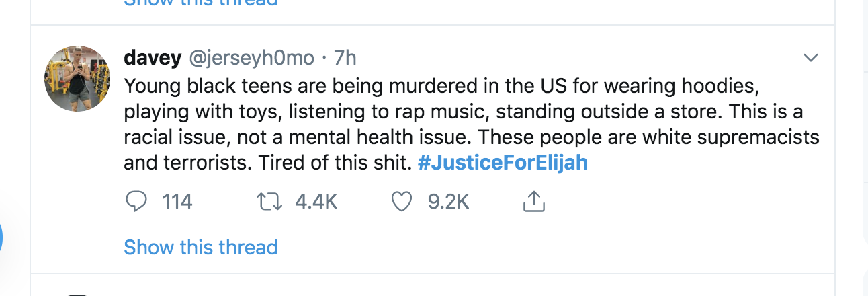
Task: Click the 4.4K retweets count
Action: [x=316, y=201]
